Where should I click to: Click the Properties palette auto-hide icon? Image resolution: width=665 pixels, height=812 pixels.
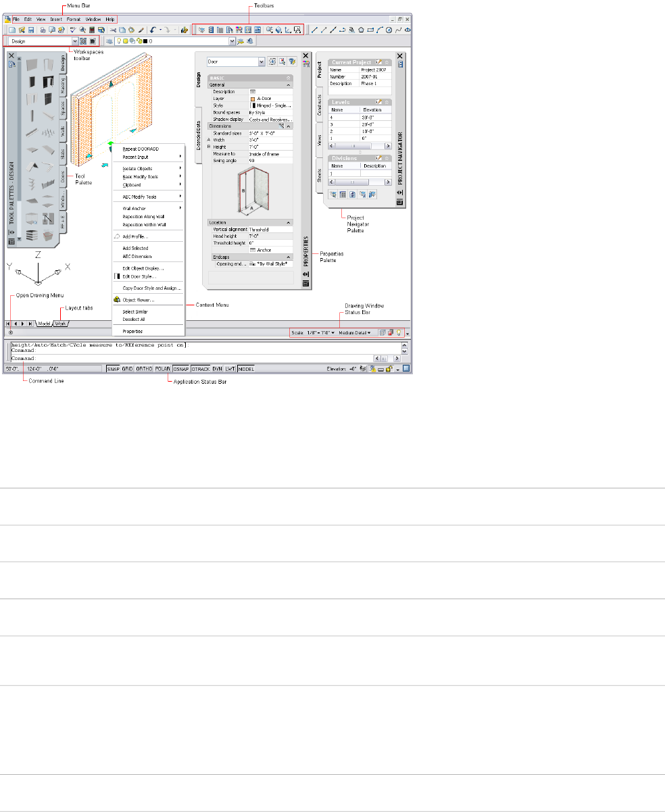click(x=305, y=274)
